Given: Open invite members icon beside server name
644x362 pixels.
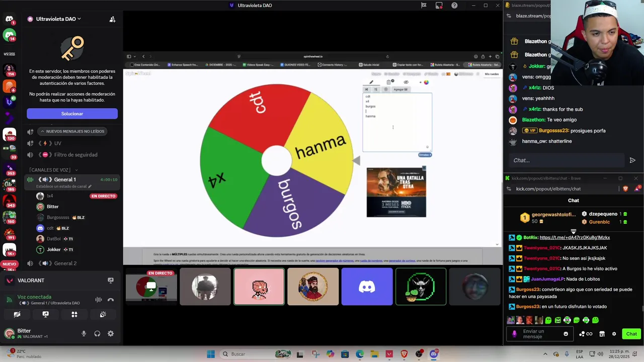Looking at the screenshot, I should click(112, 19).
